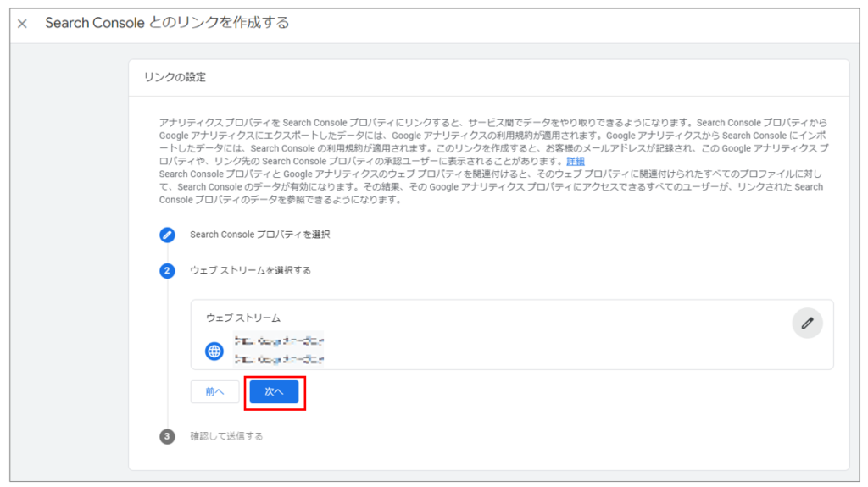Click the ウェブ ストリームを選択する step label
The image size is (868, 487).
(250, 271)
